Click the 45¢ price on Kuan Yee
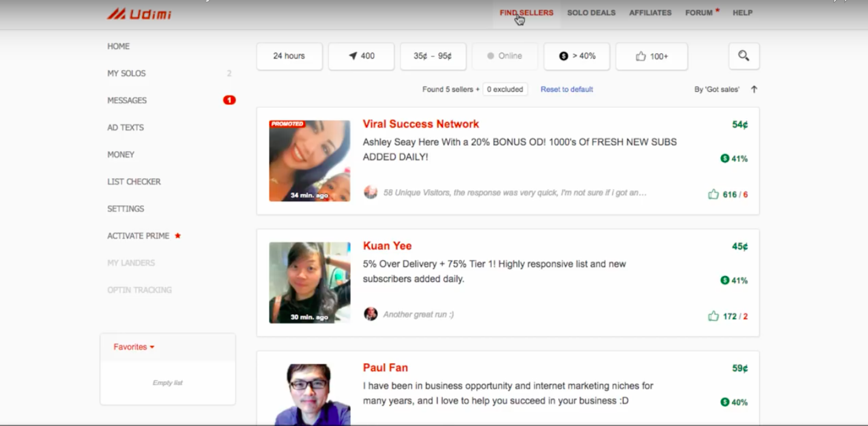Image resolution: width=868 pixels, height=426 pixels. click(740, 247)
